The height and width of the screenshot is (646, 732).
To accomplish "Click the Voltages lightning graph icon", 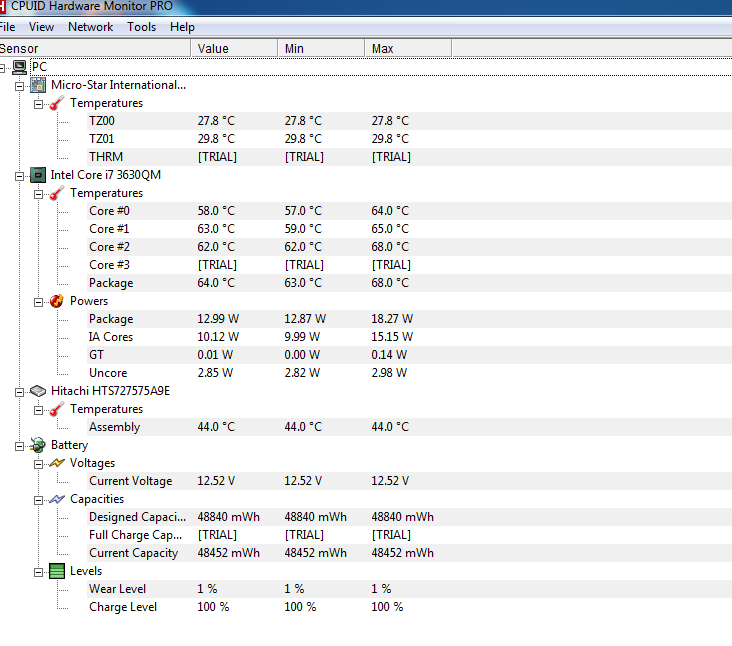I will pos(56,463).
